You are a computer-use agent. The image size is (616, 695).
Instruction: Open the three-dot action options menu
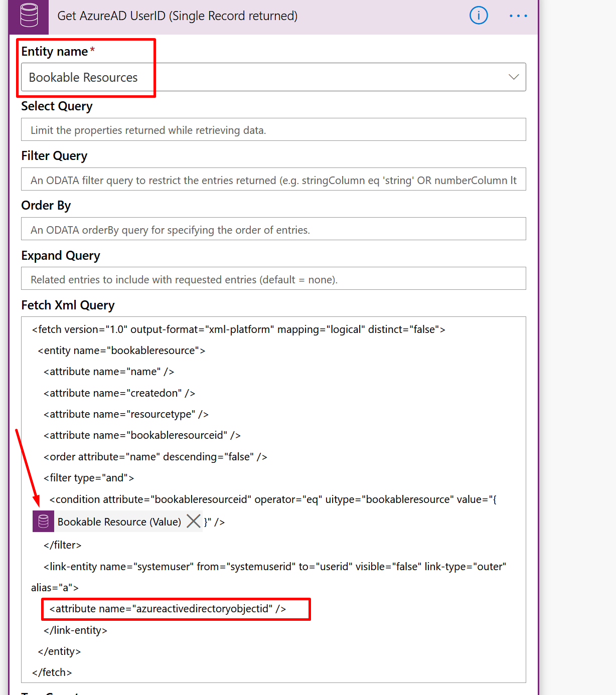pos(518,16)
